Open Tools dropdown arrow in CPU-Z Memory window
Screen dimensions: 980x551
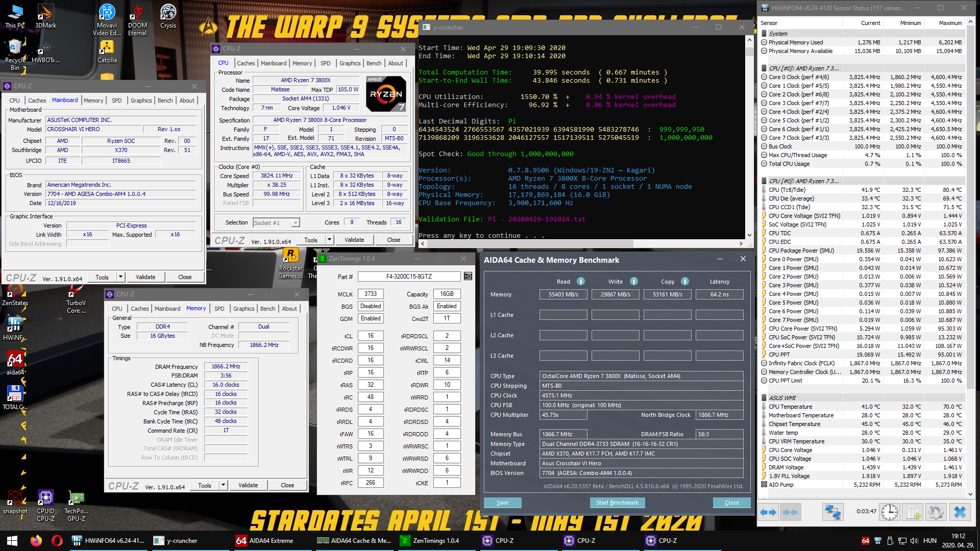click(223, 485)
